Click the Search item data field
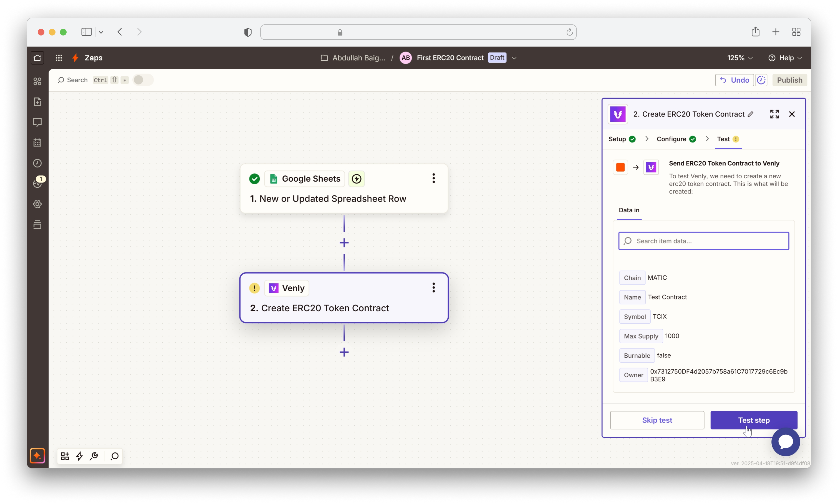The image size is (838, 504). click(x=703, y=241)
